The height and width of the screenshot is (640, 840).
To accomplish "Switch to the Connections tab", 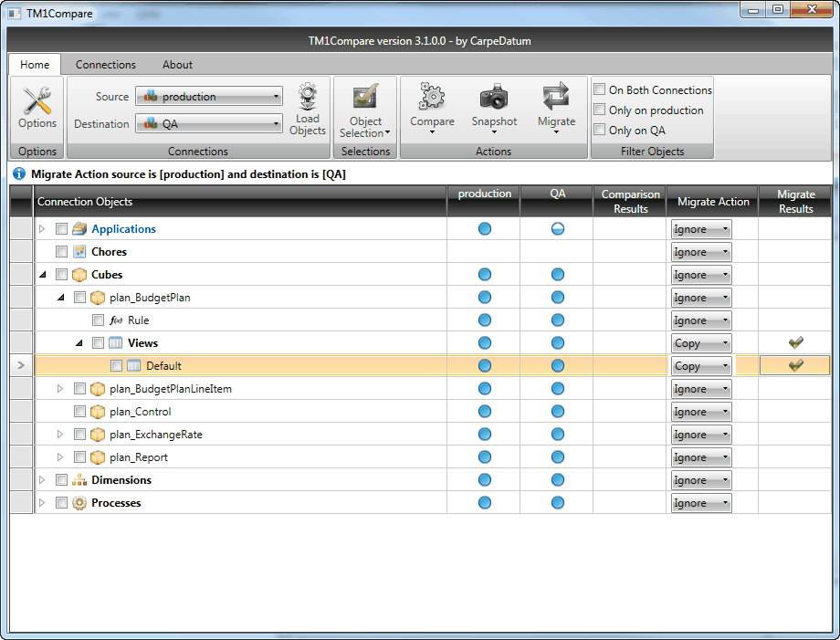I will point(106,65).
